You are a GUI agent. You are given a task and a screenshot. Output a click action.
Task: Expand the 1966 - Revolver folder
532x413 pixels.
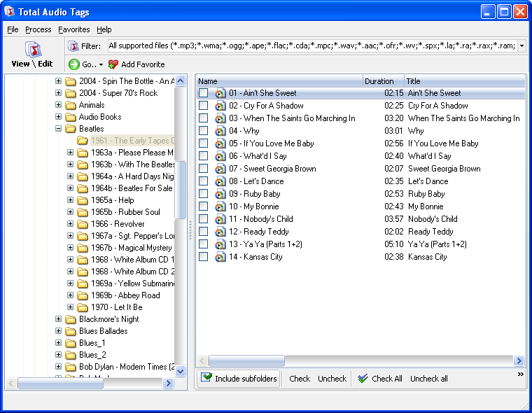coord(70,223)
